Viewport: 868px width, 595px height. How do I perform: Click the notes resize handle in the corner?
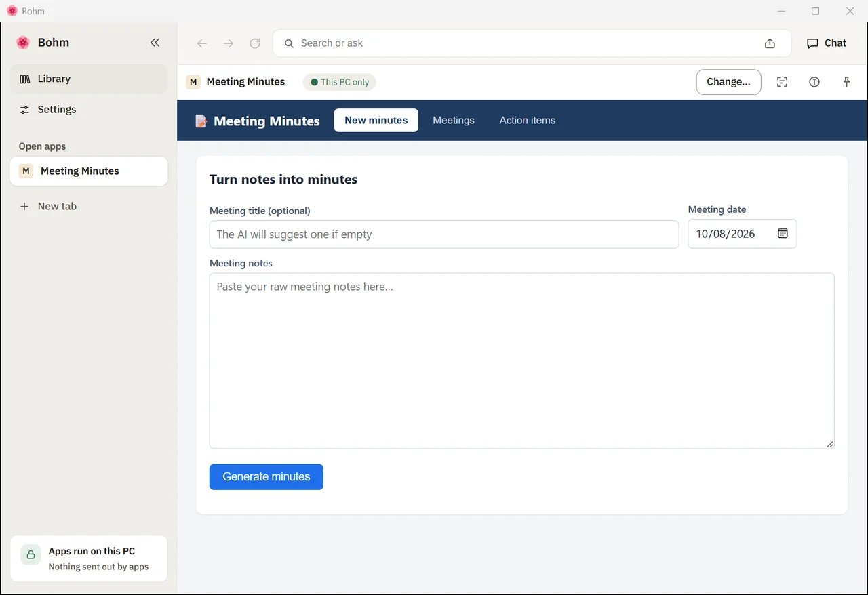[829, 444]
